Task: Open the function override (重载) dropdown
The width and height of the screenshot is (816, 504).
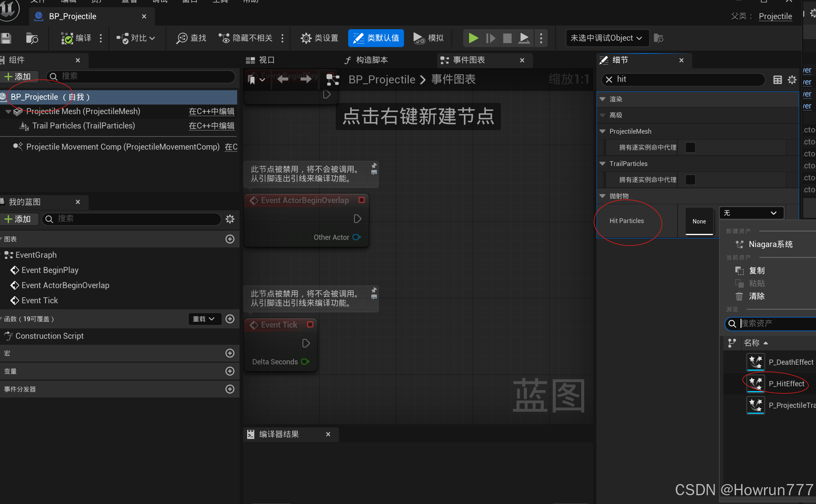Action: coord(204,319)
